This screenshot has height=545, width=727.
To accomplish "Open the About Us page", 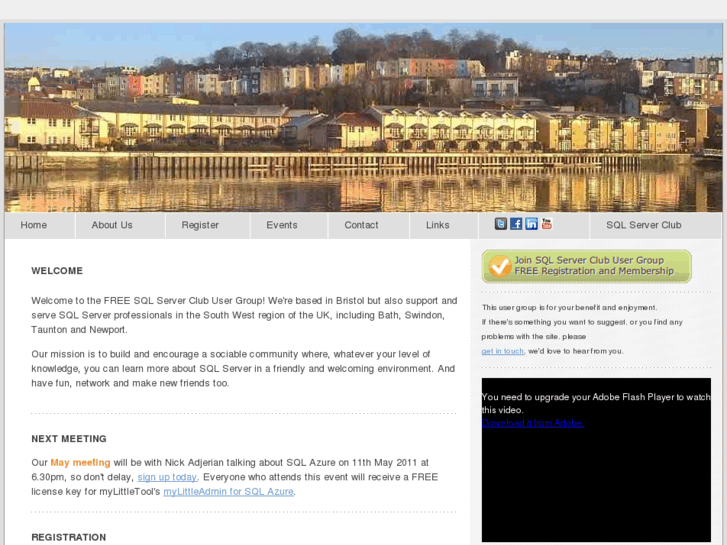I will pyautogui.click(x=112, y=225).
